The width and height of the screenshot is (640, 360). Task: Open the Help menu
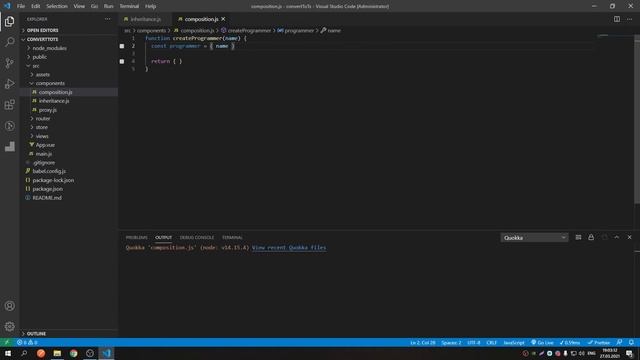coord(151,6)
